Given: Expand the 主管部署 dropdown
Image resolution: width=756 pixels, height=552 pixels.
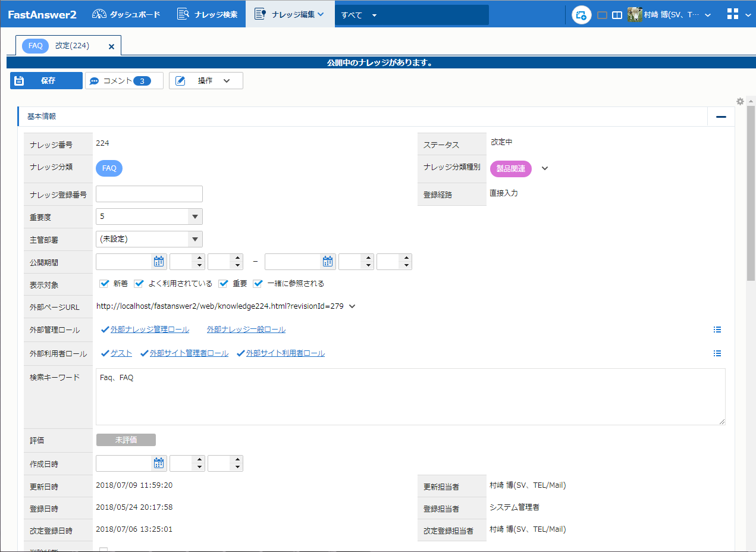Looking at the screenshot, I should click(x=195, y=239).
